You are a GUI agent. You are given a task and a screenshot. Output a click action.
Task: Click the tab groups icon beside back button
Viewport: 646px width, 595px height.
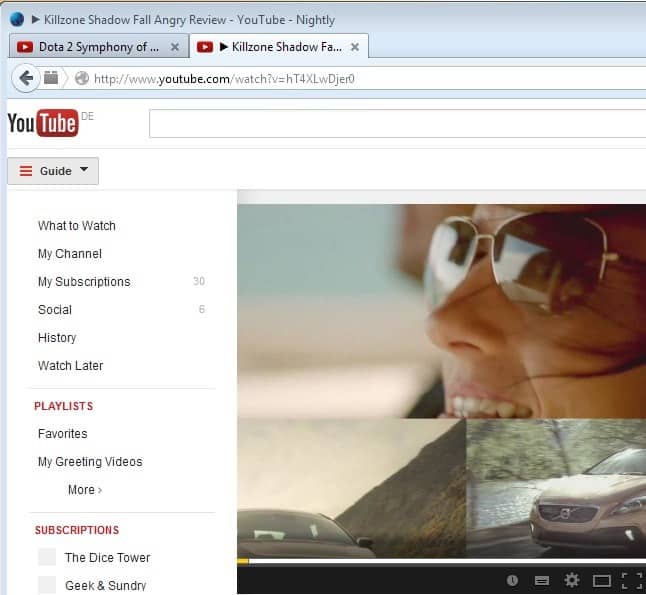[x=51, y=78]
